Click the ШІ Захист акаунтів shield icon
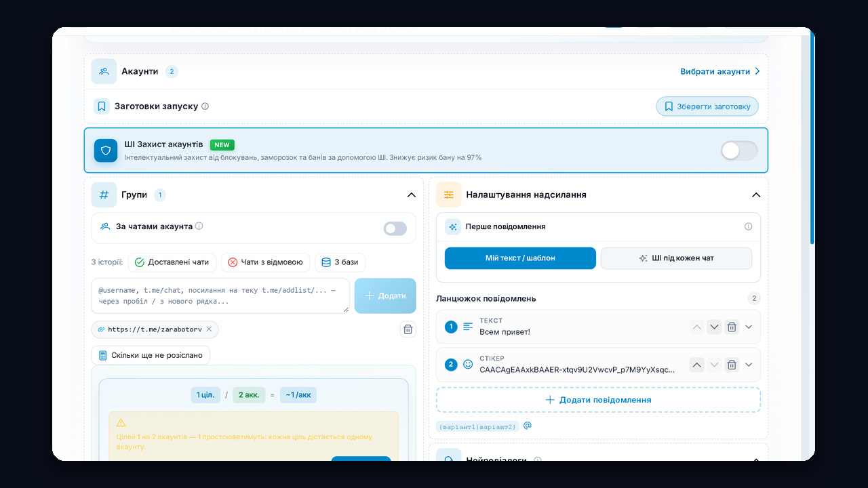Screen dimensions: 868x488 (x=105, y=150)
